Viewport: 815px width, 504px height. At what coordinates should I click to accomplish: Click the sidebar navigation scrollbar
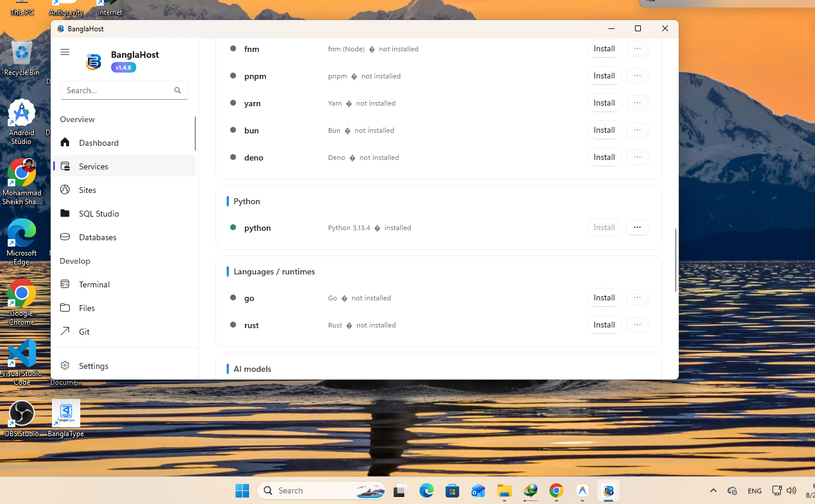[195, 133]
